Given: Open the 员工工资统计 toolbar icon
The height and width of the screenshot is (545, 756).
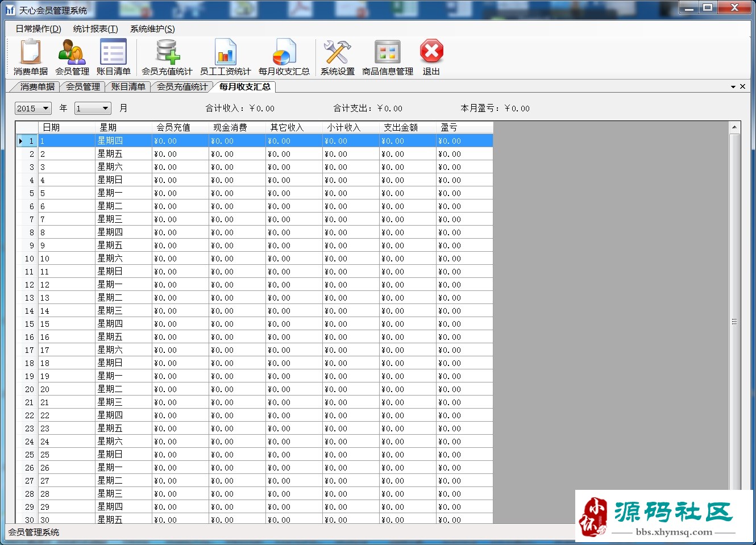Looking at the screenshot, I should coord(225,57).
